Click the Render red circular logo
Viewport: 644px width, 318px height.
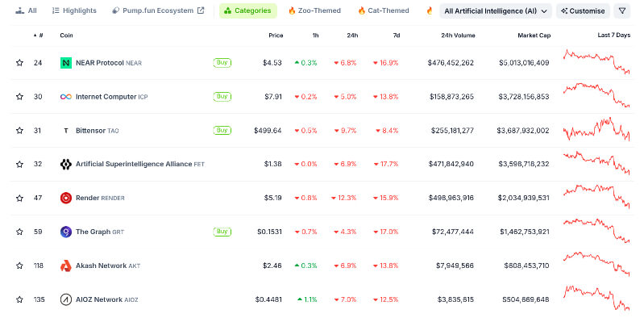point(66,198)
